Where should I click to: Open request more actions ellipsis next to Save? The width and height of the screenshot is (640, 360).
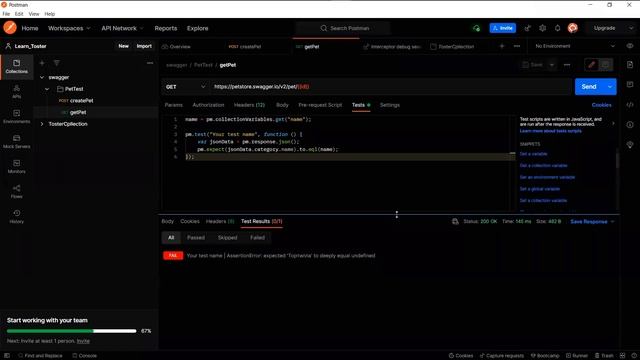click(567, 65)
